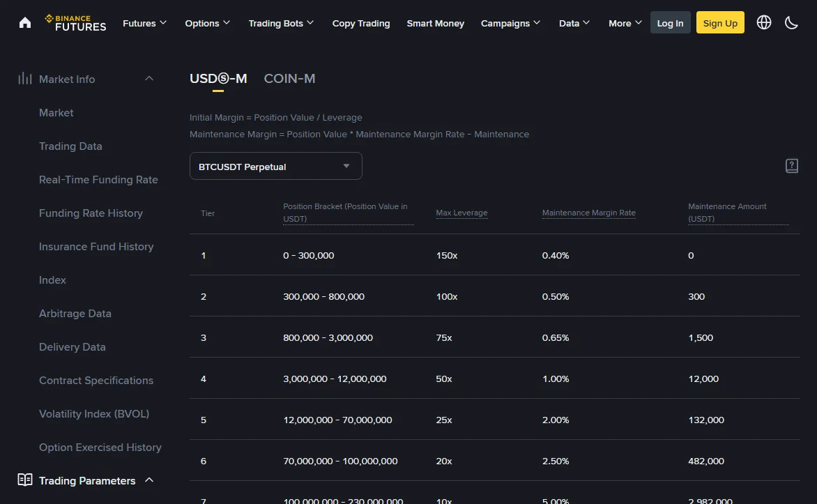Open Smart Money page

(436, 23)
